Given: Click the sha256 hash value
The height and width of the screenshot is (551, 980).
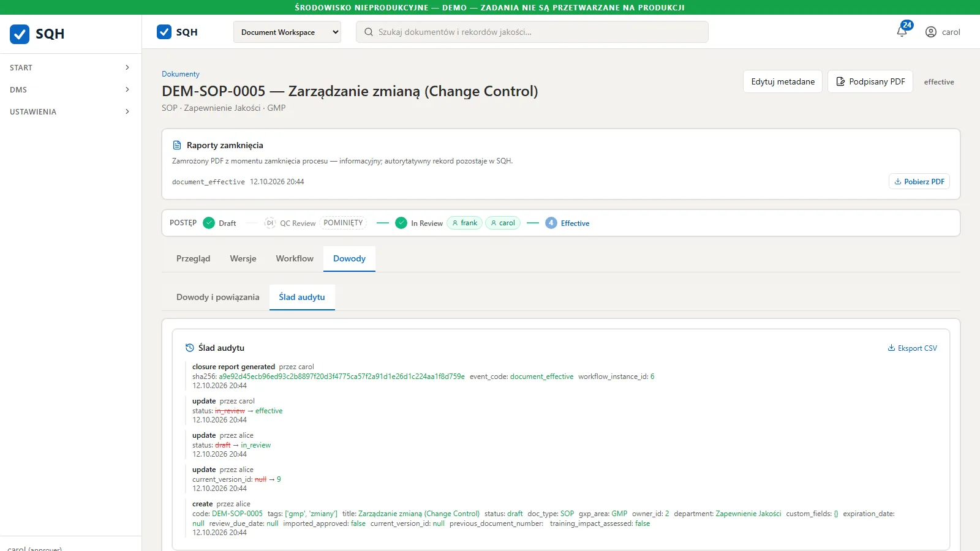Looking at the screenshot, I should pyautogui.click(x=342, y=377).
